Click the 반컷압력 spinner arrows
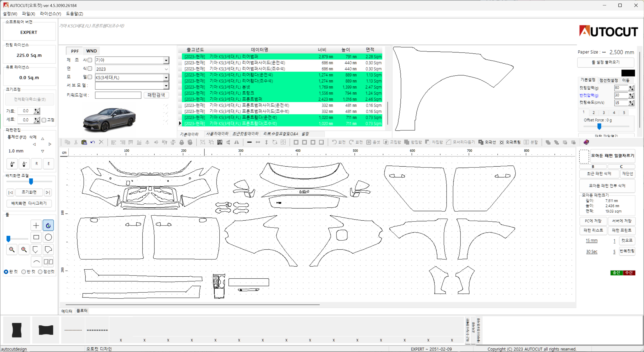This screenshot has width=644, height=352. 632,95
